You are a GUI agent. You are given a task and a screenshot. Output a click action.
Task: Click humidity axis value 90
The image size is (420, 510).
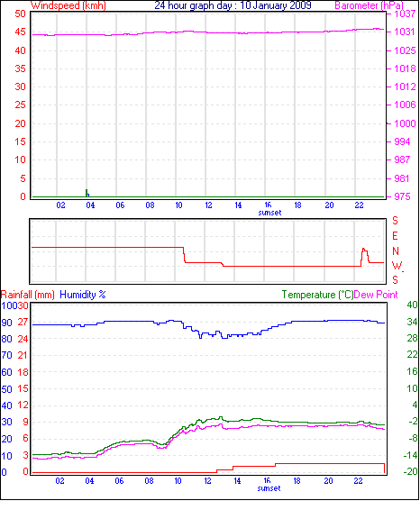[x=6, y=323]
